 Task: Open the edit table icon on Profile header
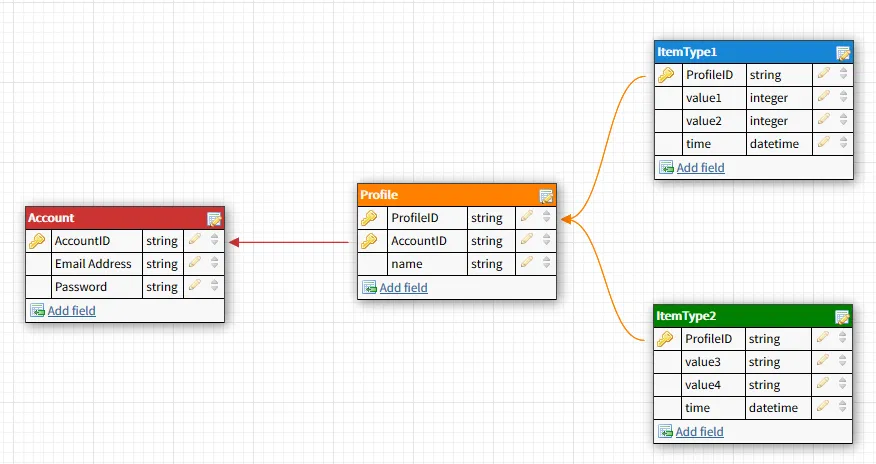click(x=546, y=196)
